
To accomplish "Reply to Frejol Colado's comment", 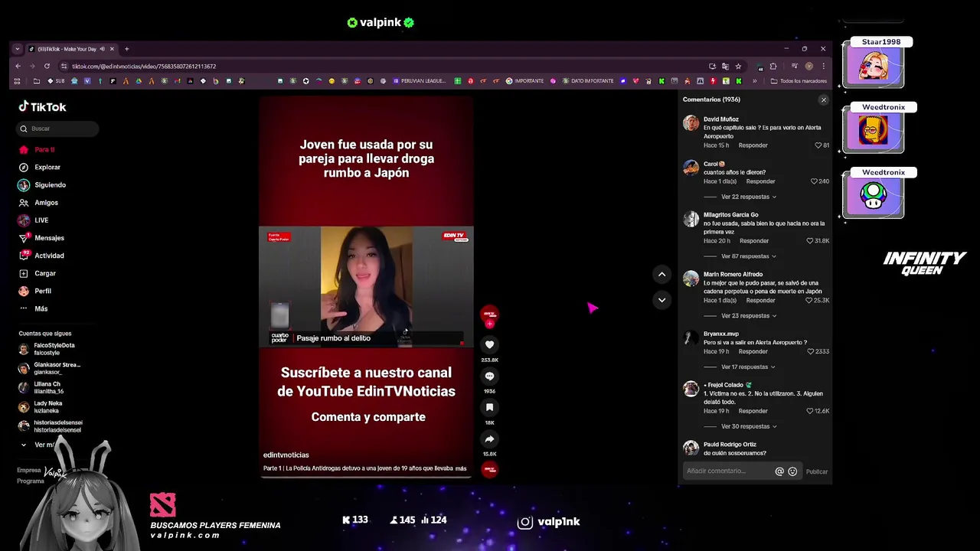I will click(x=753, y=411).
